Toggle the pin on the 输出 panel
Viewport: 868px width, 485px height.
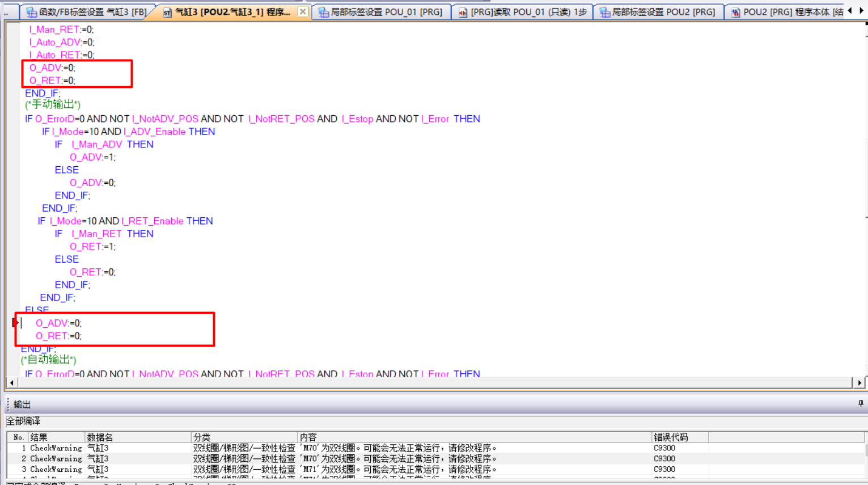860,403
